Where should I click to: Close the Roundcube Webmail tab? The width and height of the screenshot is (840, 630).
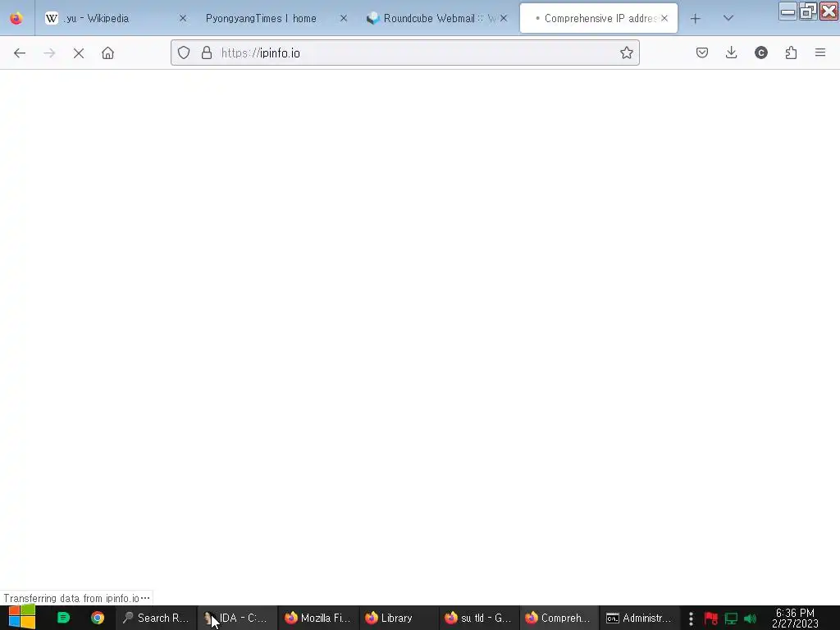click(504, 18)
